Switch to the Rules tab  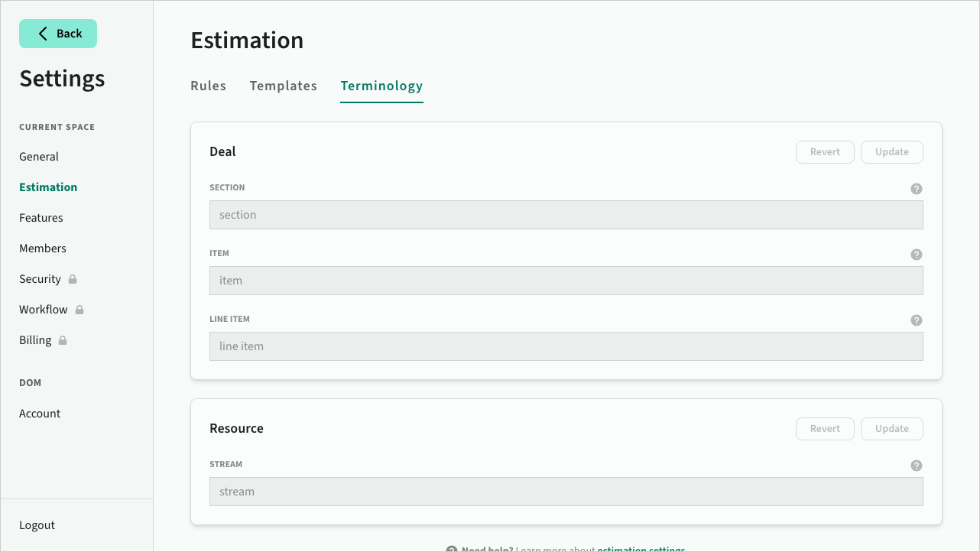(208, 86)
